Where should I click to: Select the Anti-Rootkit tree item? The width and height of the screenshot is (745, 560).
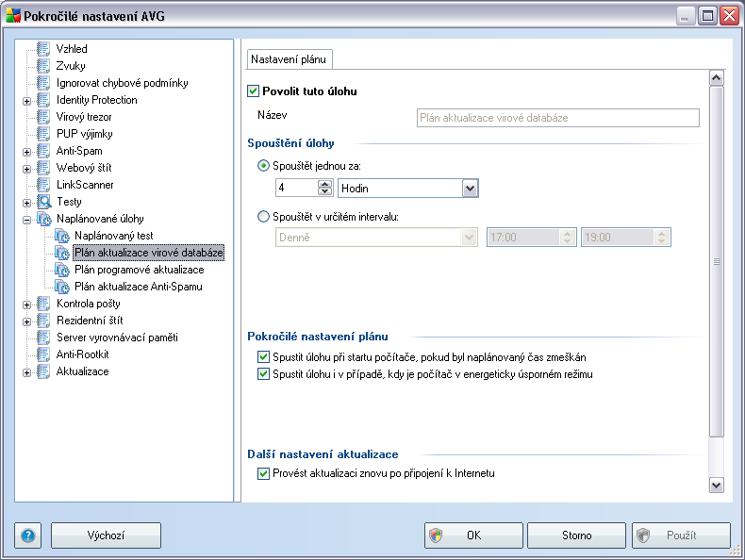[x=83, y=354]
